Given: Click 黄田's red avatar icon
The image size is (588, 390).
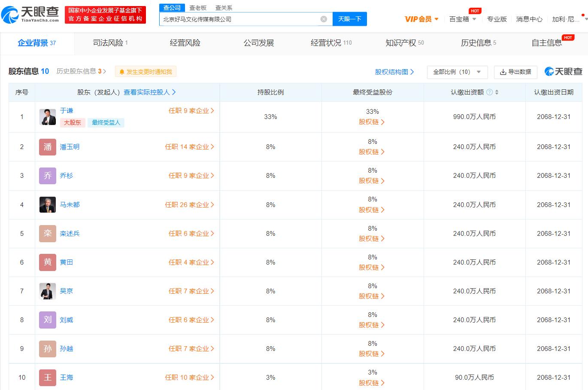Looking at the screenshot, I should click(x=48, y=262).
